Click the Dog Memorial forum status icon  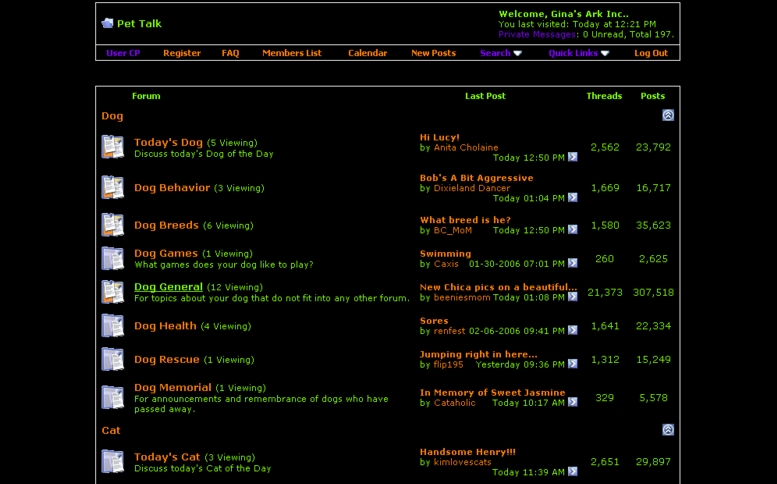click(112, 397)
